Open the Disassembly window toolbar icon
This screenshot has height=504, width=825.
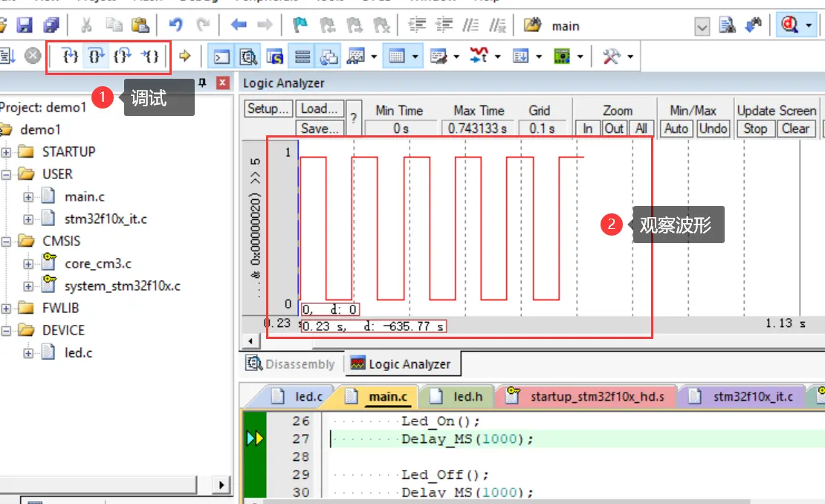click(x=249, y=56)
